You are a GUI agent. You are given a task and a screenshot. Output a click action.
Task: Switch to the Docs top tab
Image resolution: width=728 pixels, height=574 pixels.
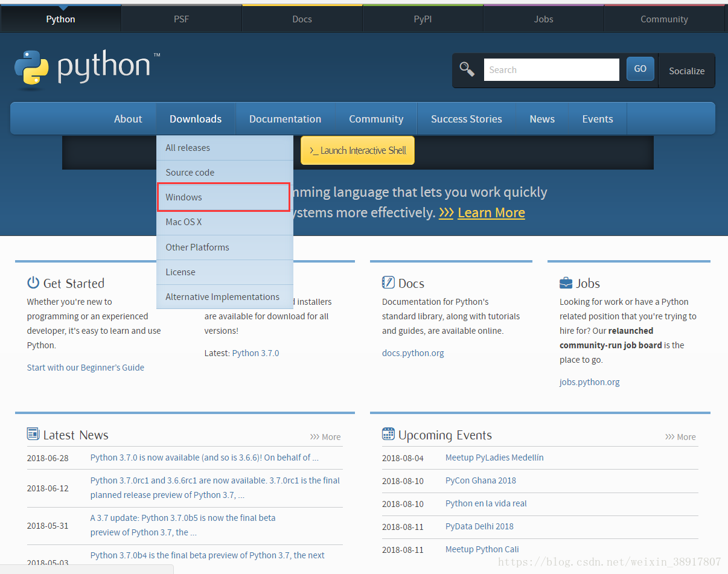click(x=302, y=19)
